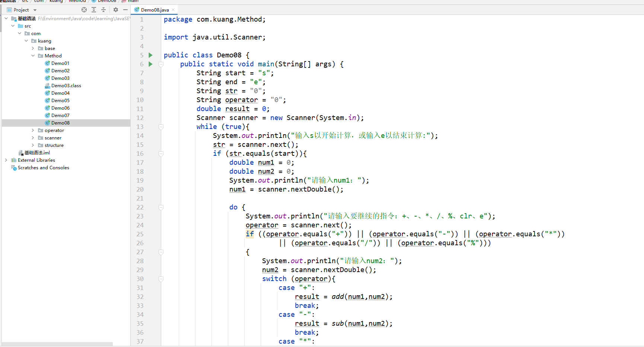Click the External Libraries icon
644x347 pixels.
pyautogui.click(x=14, y=160)
